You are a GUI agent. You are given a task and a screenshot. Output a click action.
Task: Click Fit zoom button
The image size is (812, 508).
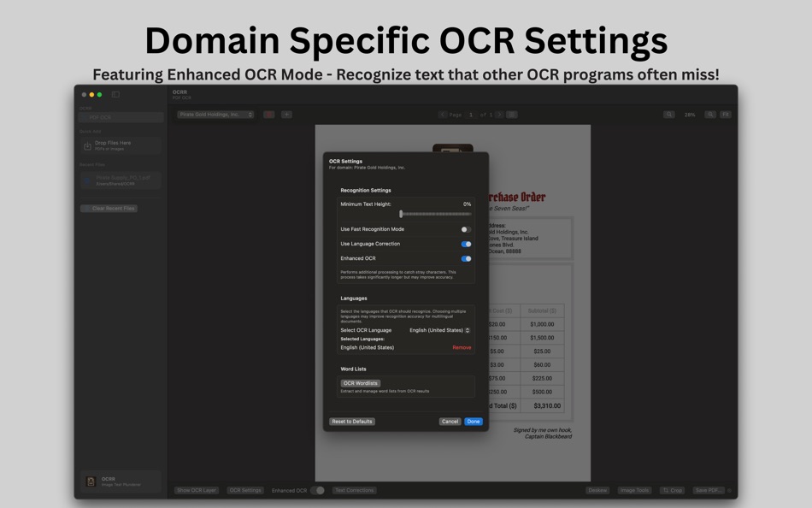point(726,115)
